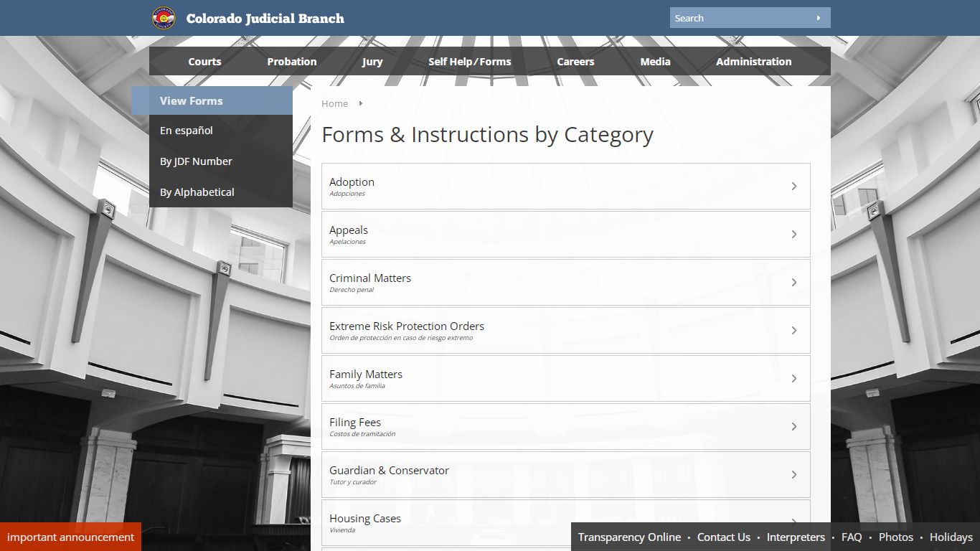Open the Administration menu
The image size is (980, 551).
pyautogui.click(x=754, y=62)
